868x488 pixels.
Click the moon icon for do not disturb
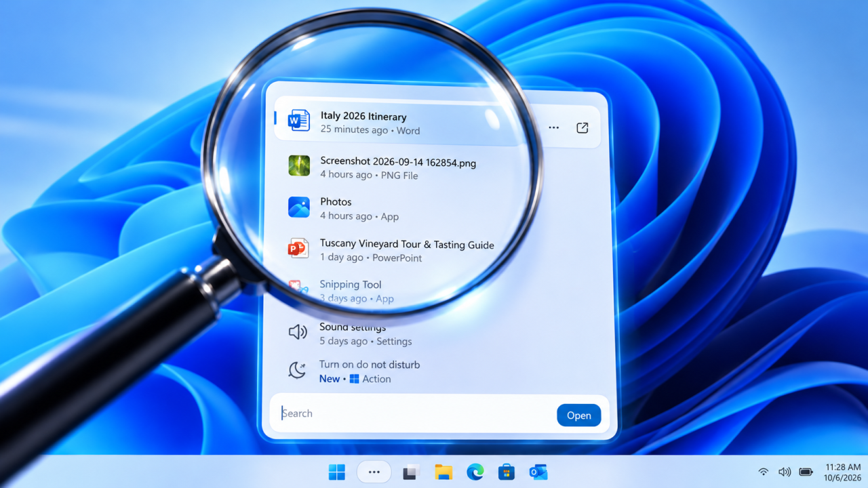click(x=297, y=369)
